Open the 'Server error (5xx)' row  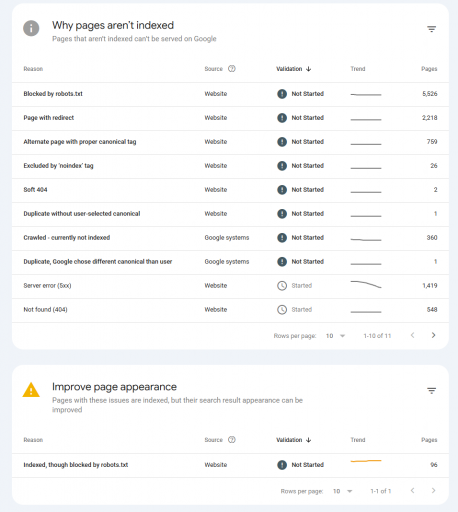pyautogui.click(x=230, y=286)
